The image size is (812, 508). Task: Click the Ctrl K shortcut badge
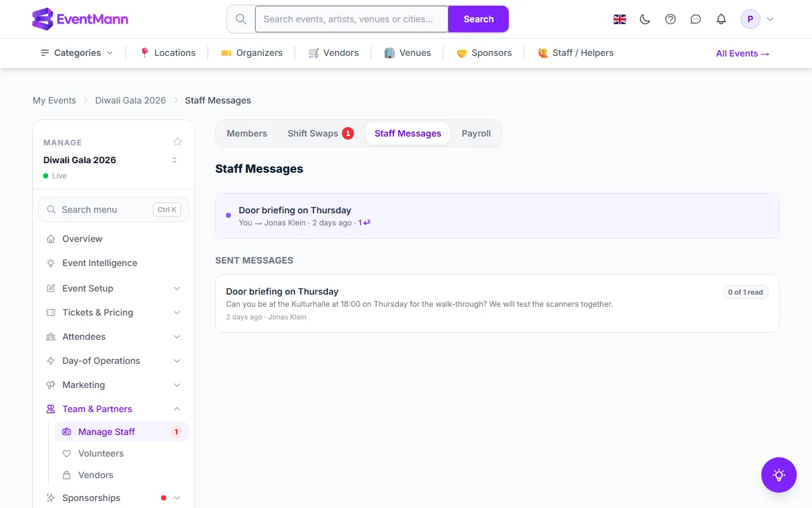click(167, 210)
